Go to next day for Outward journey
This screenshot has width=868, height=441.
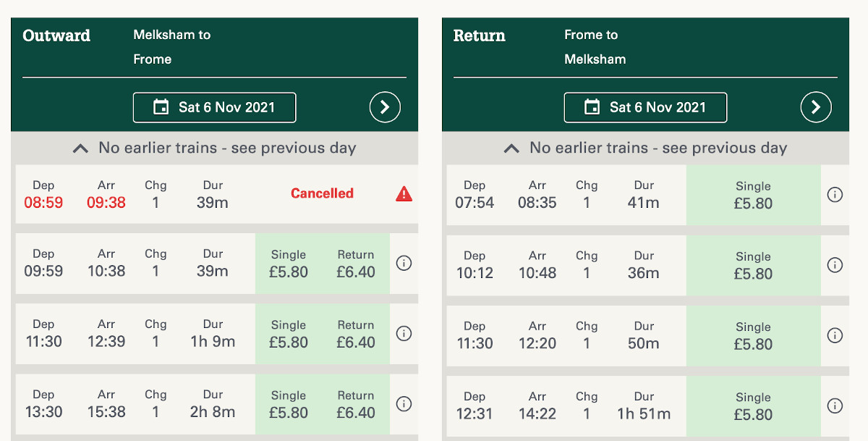pos(385,108)
